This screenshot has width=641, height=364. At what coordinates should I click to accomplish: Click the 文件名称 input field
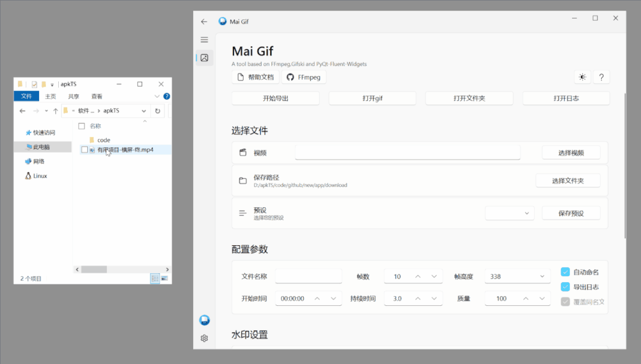309,277
